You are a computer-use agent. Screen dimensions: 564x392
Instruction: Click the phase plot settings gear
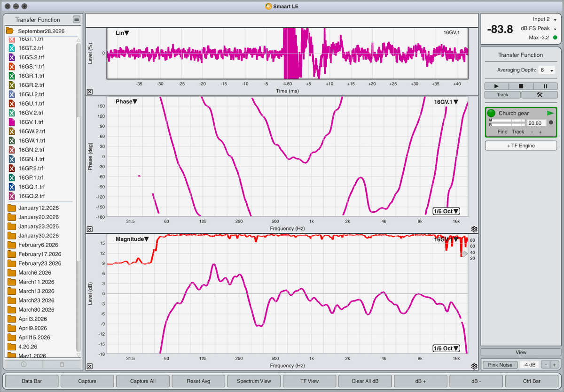(474, 229)
